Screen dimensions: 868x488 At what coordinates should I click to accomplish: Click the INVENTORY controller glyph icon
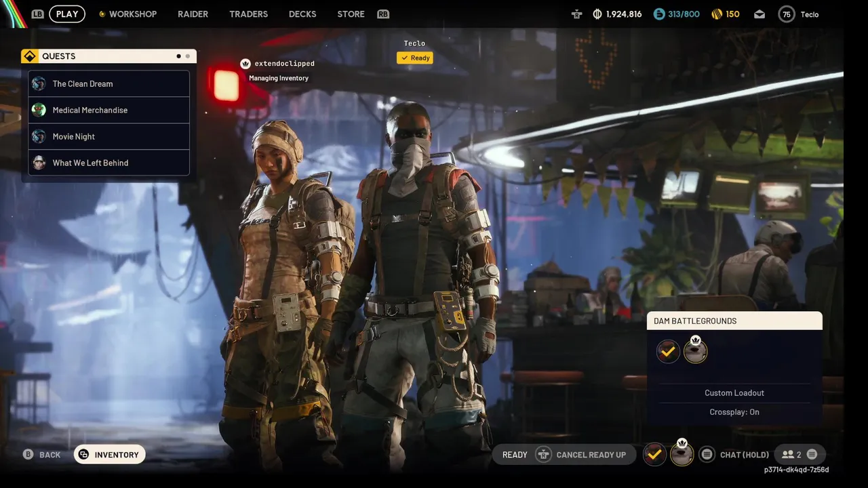(83, 455)
